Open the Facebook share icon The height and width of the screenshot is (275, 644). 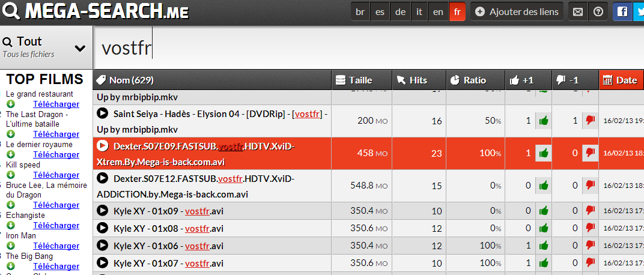pyautogui.click(x=622, y=12)
